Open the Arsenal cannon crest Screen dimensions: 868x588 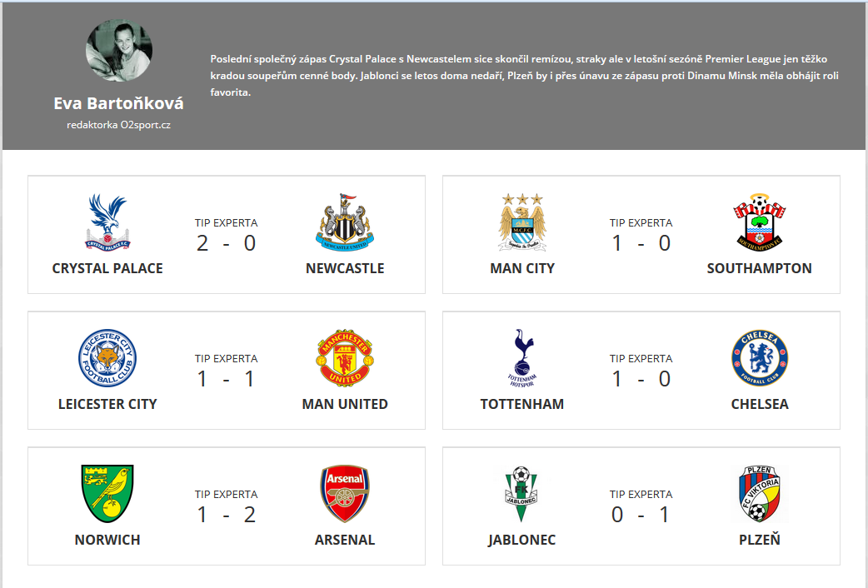(344, 494)
